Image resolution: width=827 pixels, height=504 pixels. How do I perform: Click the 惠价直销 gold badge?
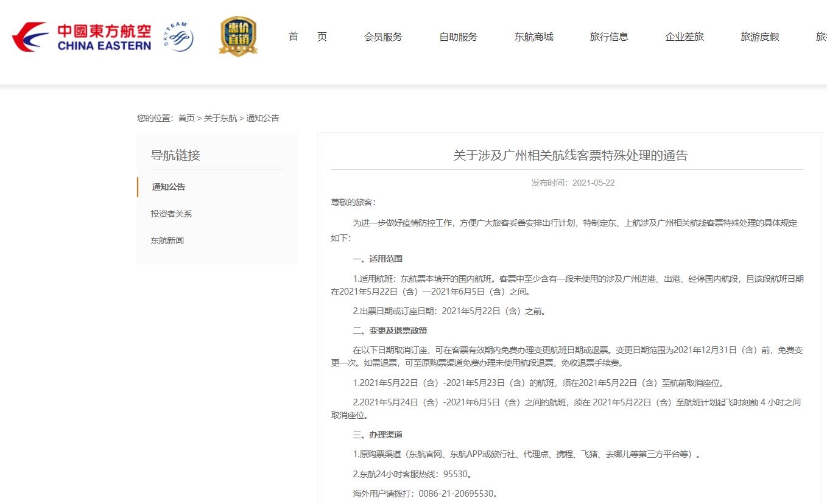[x=238, y=37]
